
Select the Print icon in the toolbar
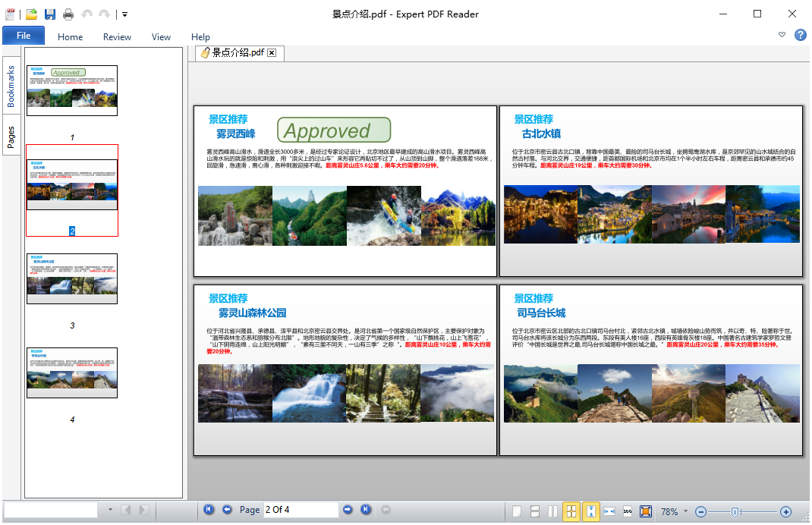tap(67, 14)
